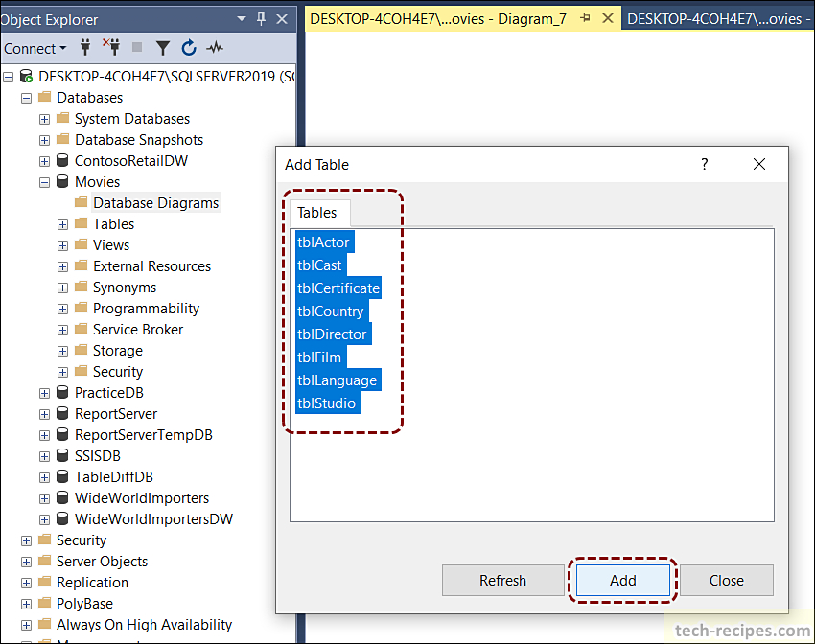
Task: Collapse the Databases tree node
Action: click(26, 97)
